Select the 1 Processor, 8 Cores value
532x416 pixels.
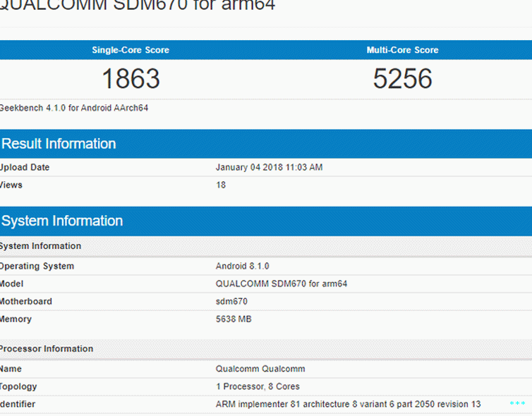pos(258,386)
